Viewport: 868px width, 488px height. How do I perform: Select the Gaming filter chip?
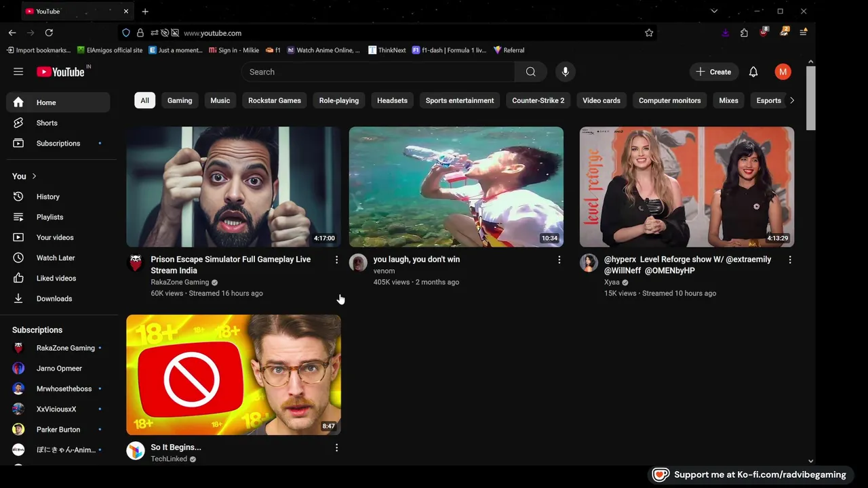click(x=180, y=100)
